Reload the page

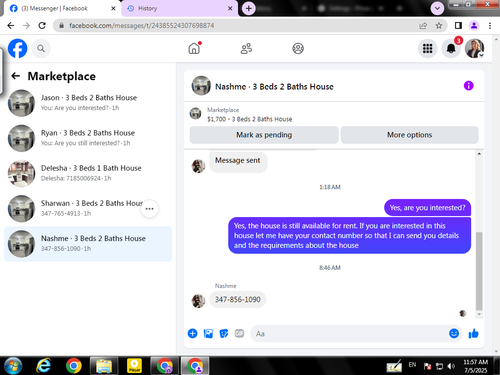coord(42,26)
